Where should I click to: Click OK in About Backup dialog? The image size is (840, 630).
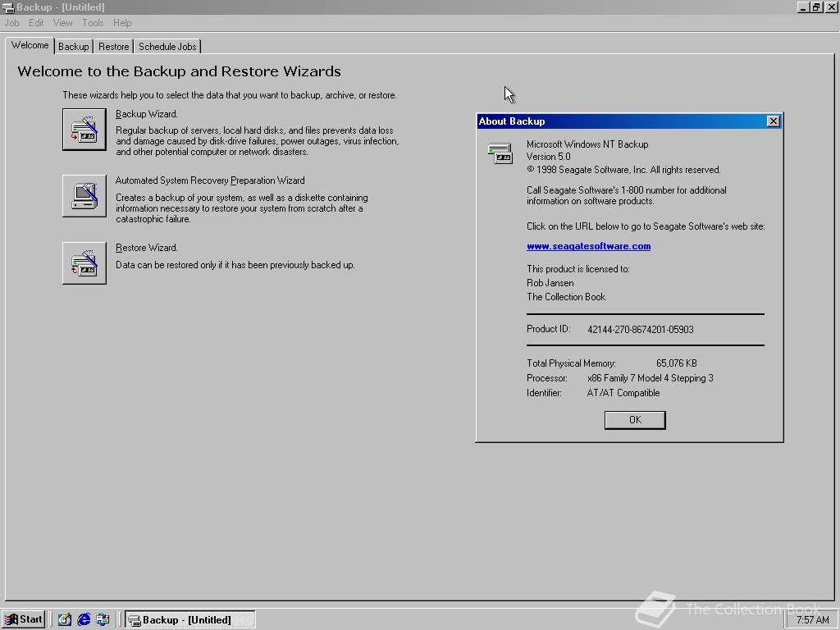[x=635, y=420]
